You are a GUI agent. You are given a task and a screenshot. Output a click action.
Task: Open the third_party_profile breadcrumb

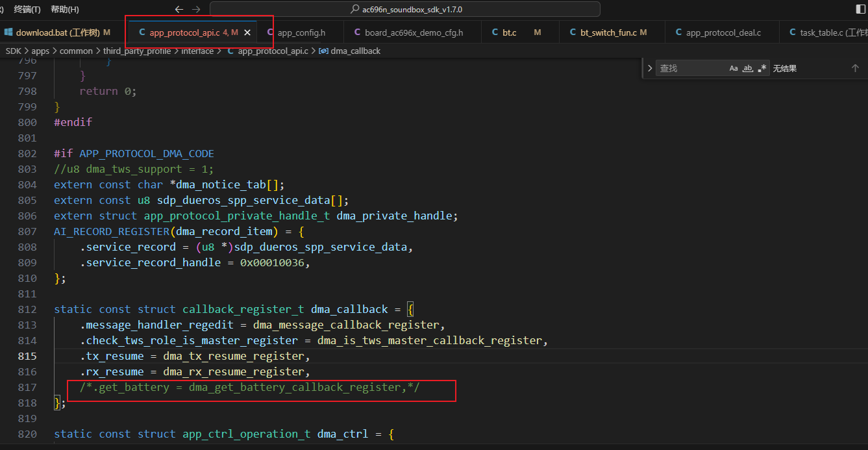(x=137, y=51)
